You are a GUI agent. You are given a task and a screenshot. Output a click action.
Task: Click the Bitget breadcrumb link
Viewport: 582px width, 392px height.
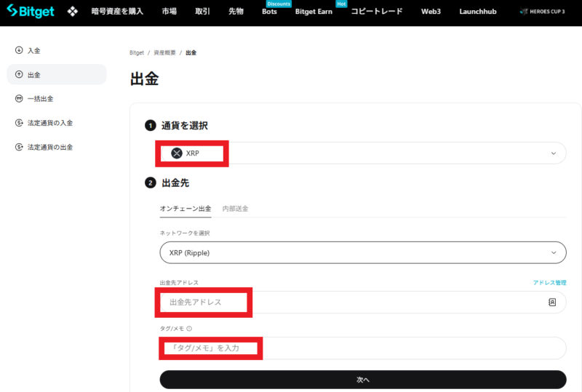137,52
